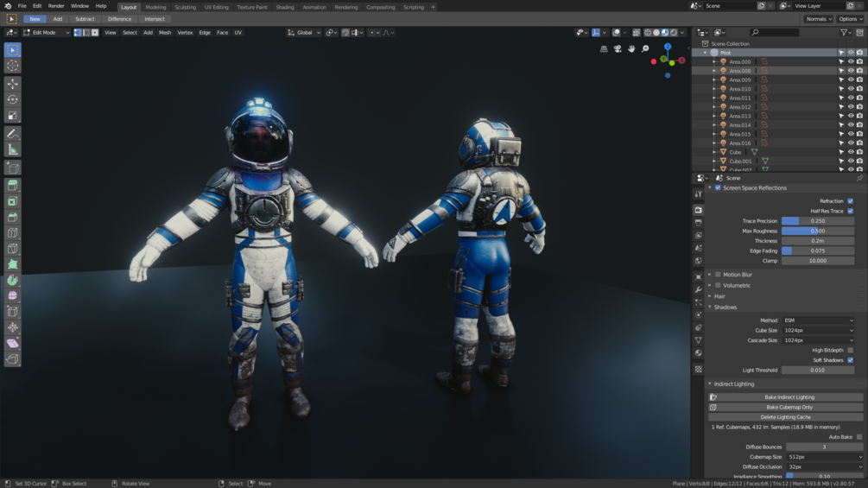Toggle the Half Res Trace checkbox

850,211
